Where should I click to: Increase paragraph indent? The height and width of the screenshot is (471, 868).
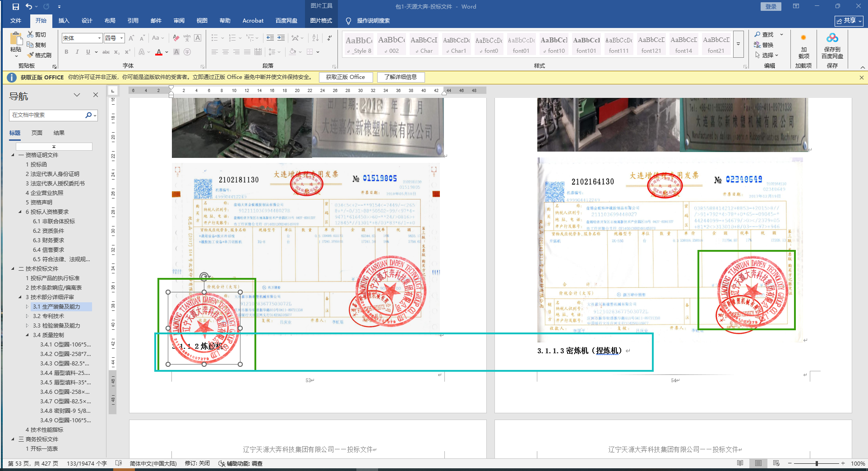pos(281,38)
